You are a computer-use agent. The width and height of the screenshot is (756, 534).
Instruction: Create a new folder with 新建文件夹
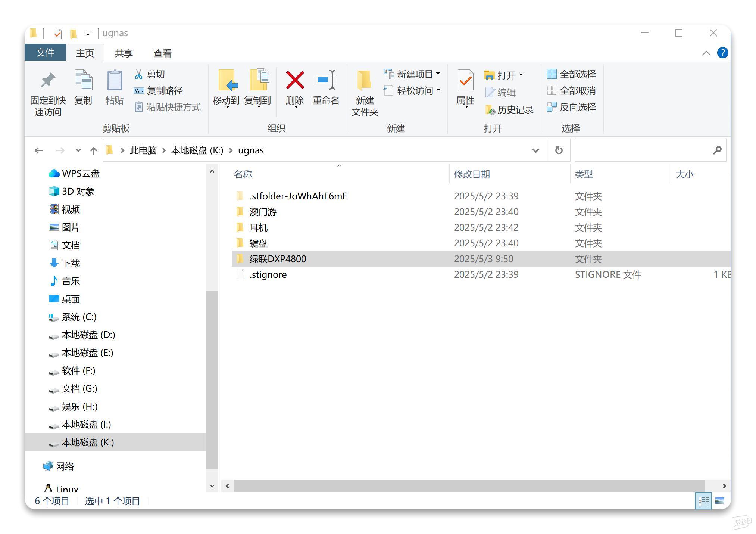pos(365,93)
